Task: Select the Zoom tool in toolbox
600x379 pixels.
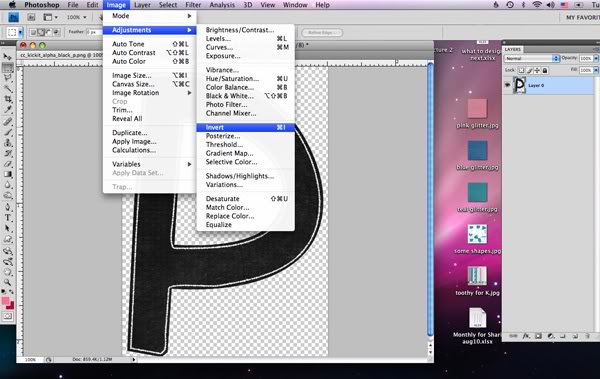Action: [8, 283]
